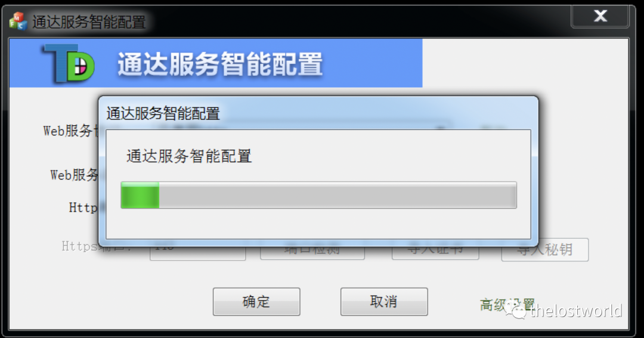Click the Http label on the left

point(83,207)
